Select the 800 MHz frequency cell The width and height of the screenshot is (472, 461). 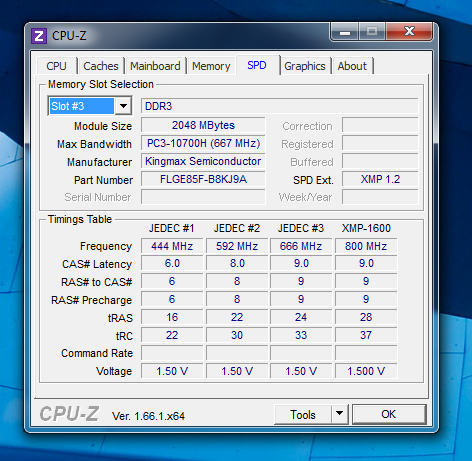point(366,246)
